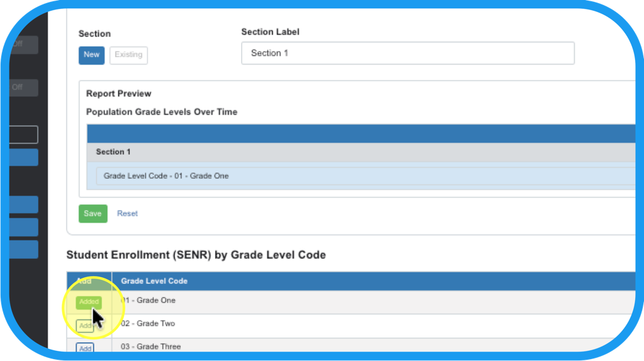The image size is (644, 361).
Task: Click the blue button below sidebar input box
Action: click(x=24, y=157)
